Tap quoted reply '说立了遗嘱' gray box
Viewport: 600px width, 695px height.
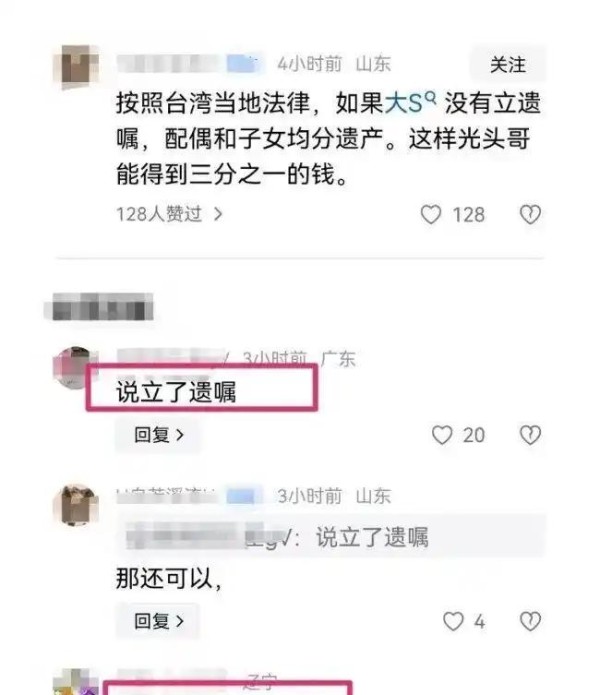click(331, 536)
